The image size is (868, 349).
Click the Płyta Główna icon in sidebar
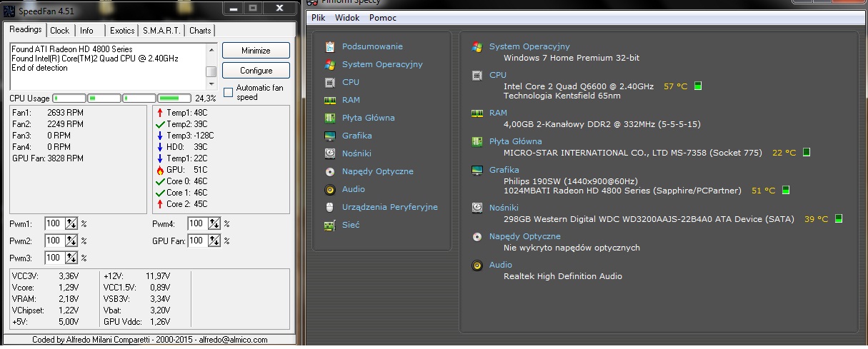[329, 118]
